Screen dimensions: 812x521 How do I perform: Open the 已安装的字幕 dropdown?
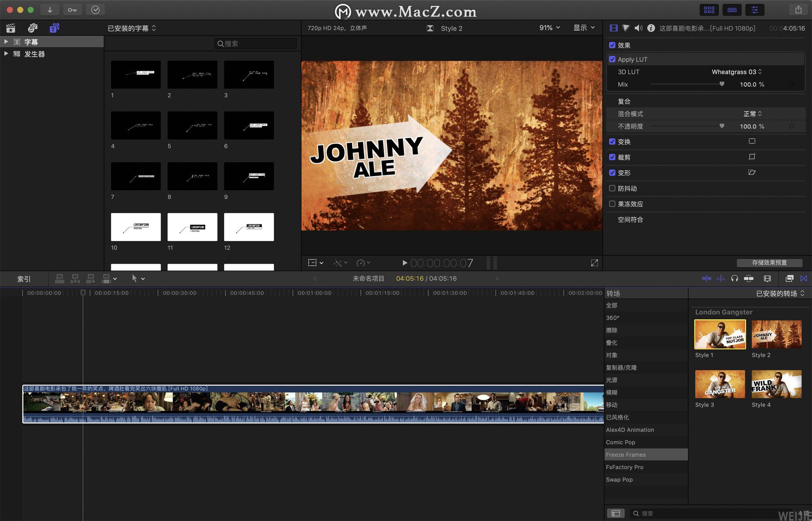[132, 28]
